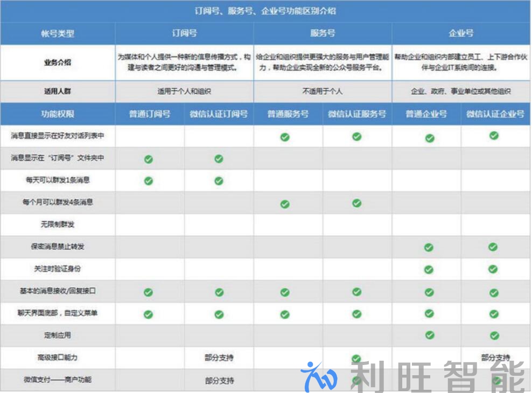
Task: Click the 微信认证企业号 sub-header
Action: coord(495,114)
